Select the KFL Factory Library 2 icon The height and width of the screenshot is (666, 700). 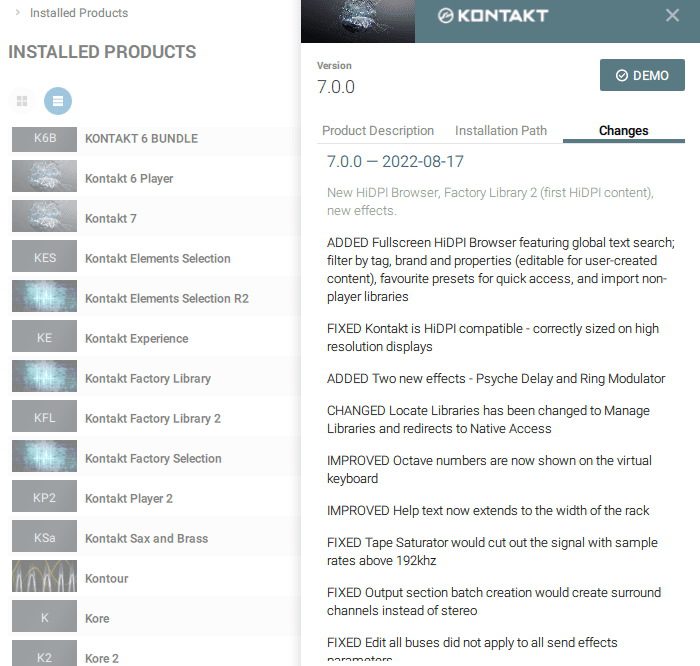(44, 418)
